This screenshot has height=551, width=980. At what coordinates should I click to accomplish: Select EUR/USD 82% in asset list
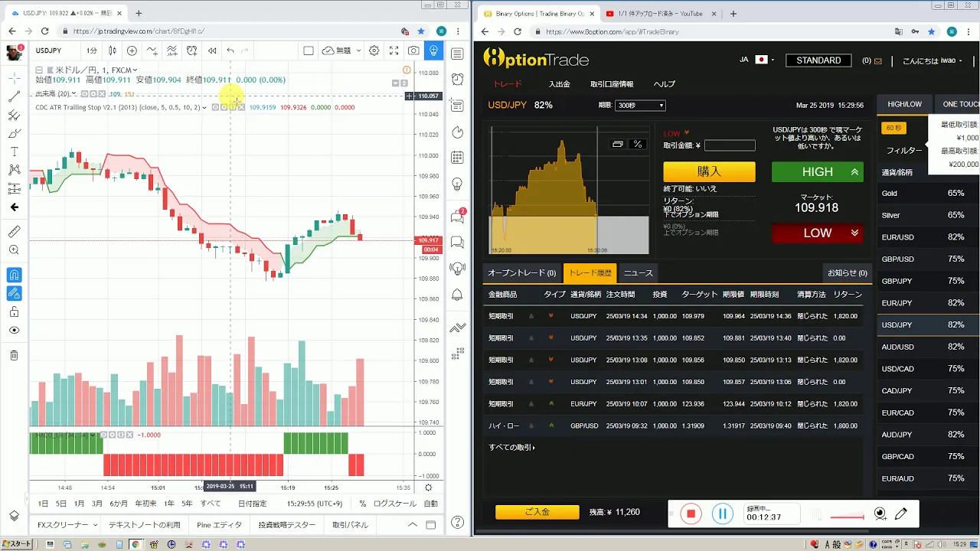tap(928, 237)
